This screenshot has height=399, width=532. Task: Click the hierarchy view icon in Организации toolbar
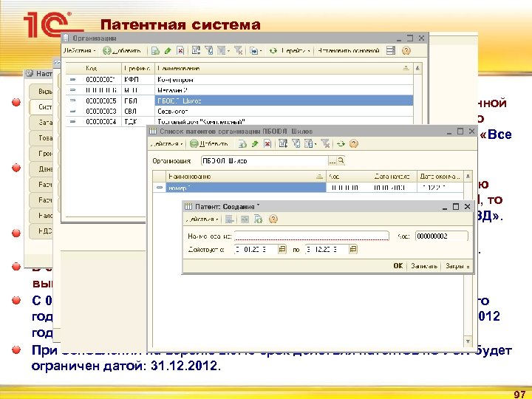[196, 50]
